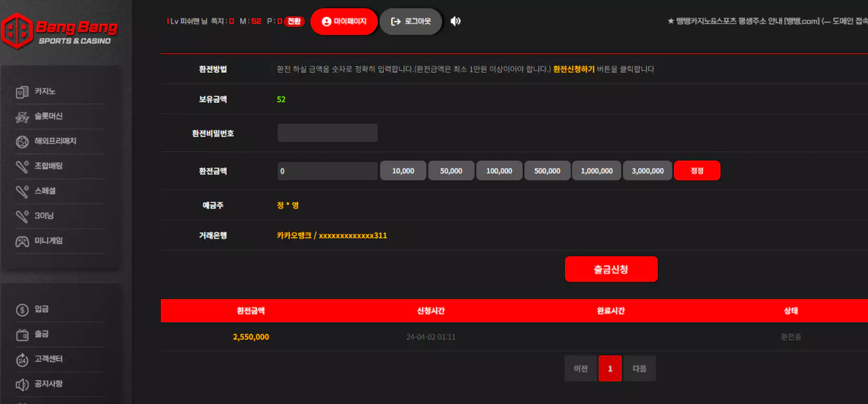This screenshot has width=868, height=404.
Task: Go to 출금 withdrawal page
Action: (x=42, y=333)
